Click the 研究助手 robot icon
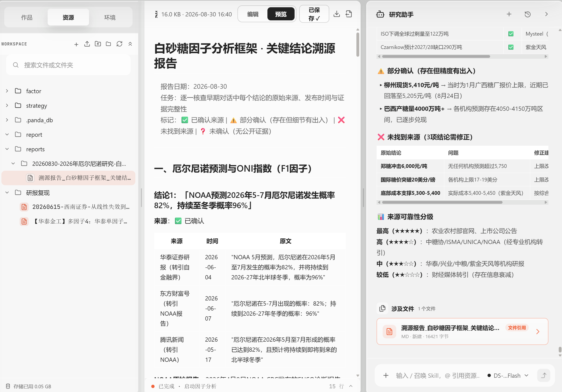562x392 pixels. (x=380, y=14)
